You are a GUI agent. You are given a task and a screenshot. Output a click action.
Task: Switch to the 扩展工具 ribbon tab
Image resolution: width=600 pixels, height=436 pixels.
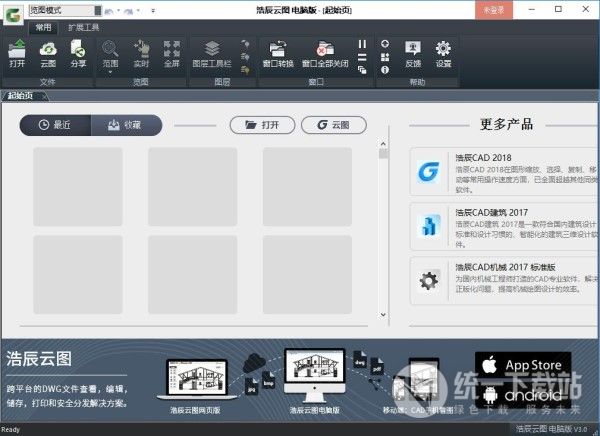pos(83,27)
